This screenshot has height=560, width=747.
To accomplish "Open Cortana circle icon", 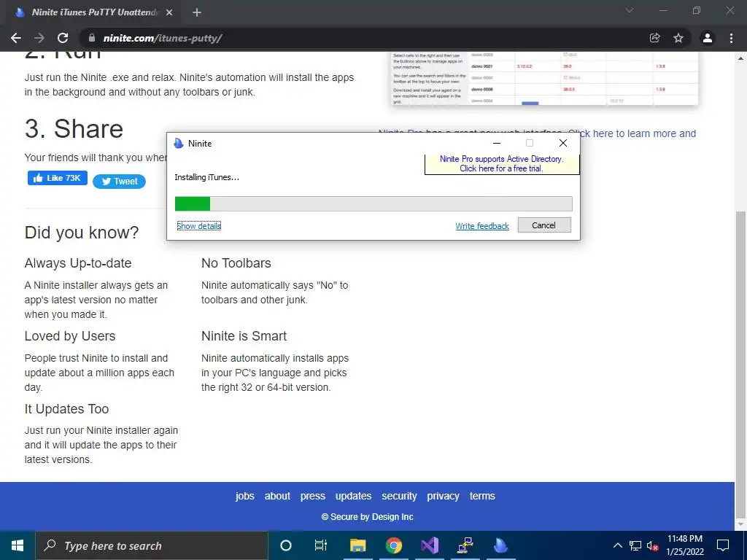I will [x=285, y=545].
